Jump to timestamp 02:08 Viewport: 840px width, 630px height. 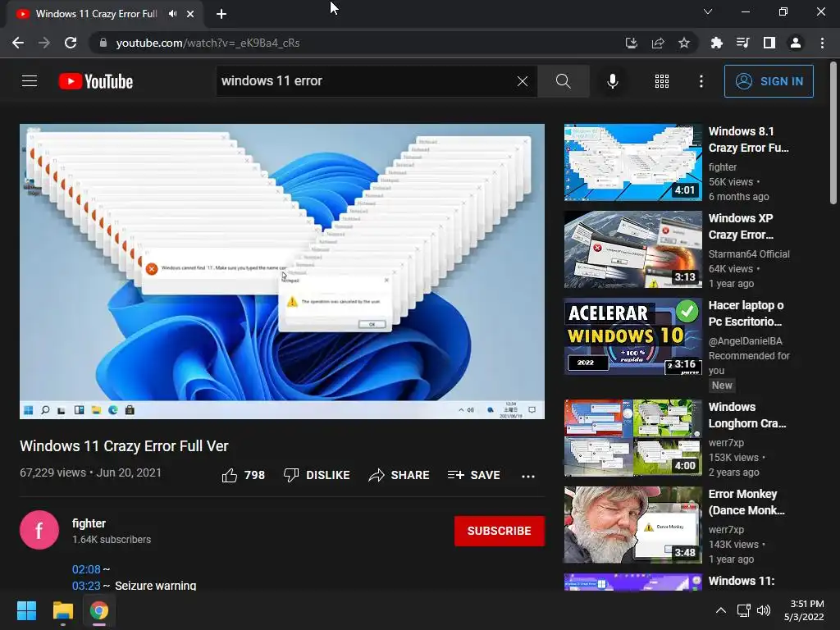click(x=86, y=569)
